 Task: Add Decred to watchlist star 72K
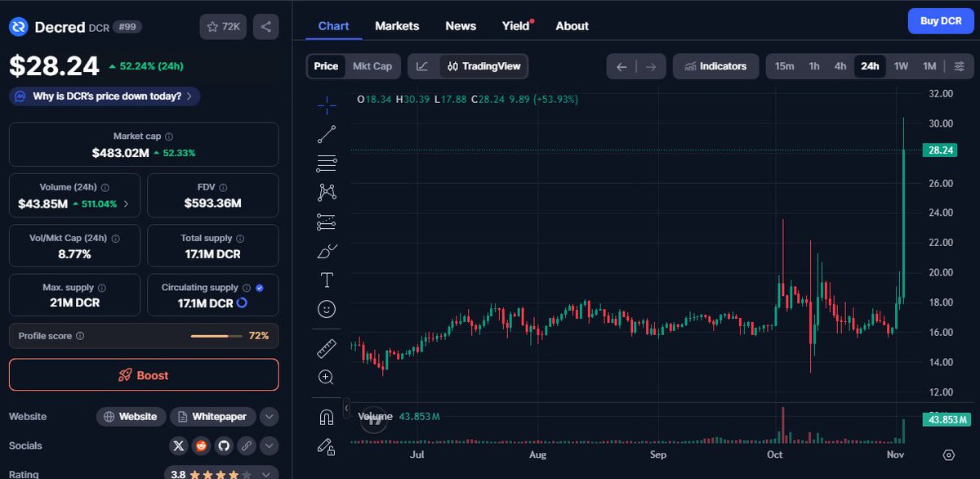coord(223,27)
